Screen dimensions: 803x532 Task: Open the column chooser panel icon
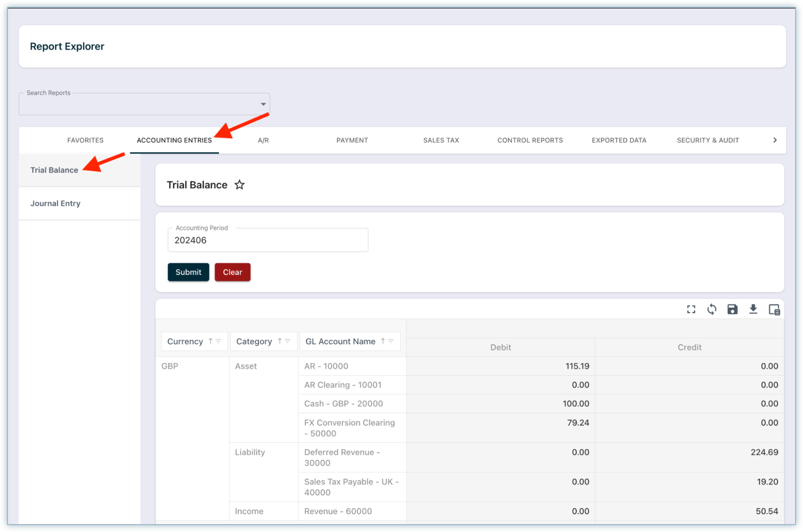point(774,309)
